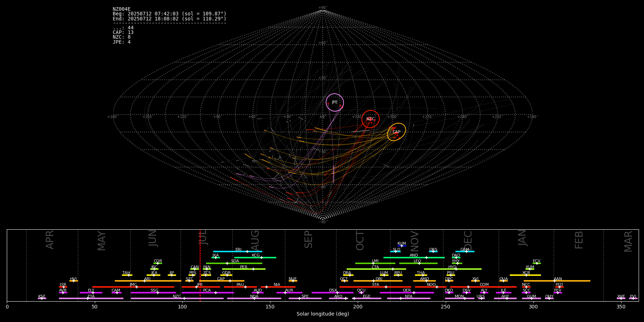This screenshot has width=644, height=322.
Task: Select the STA shower bar in the timeline
Action: (375, 287)
